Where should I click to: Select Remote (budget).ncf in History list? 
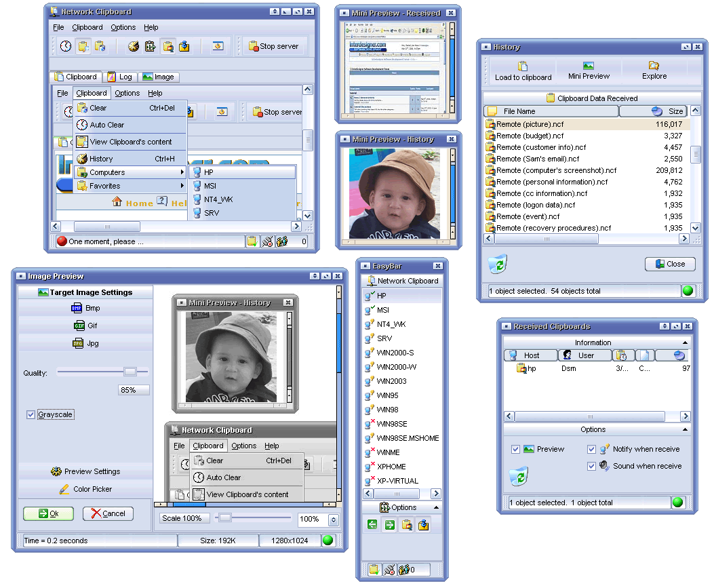(530, 136)
